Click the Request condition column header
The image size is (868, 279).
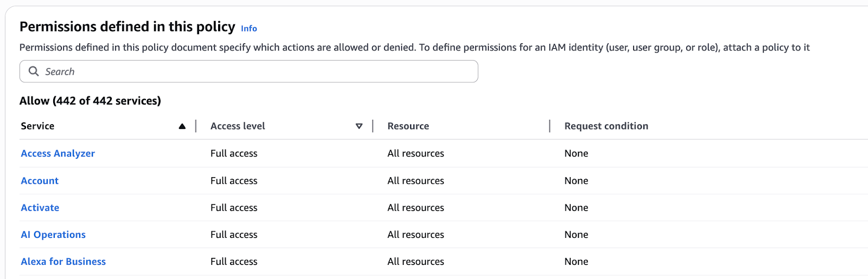[x=606, y=126]
